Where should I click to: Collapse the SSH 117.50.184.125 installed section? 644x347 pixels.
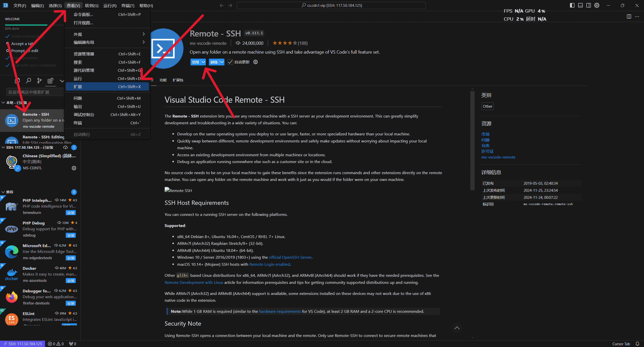click(3, 147)
